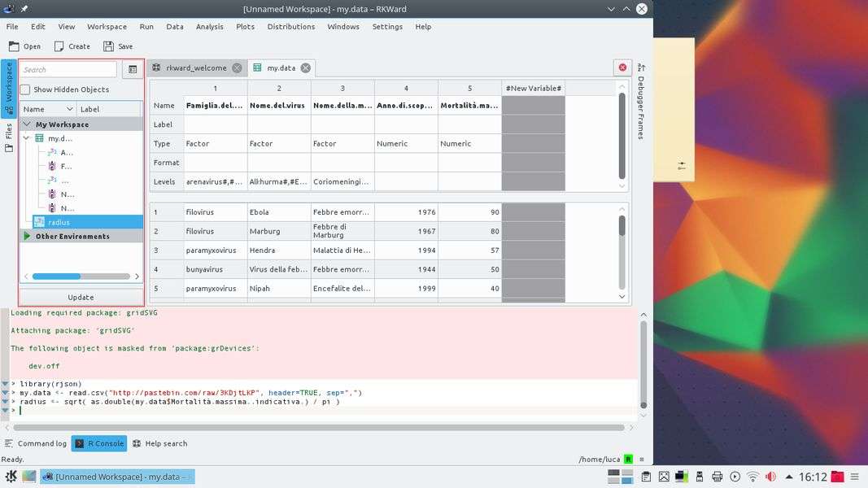Collapse the my.data tree node
This screenshot has width=868, height=488.
(27, 138)
